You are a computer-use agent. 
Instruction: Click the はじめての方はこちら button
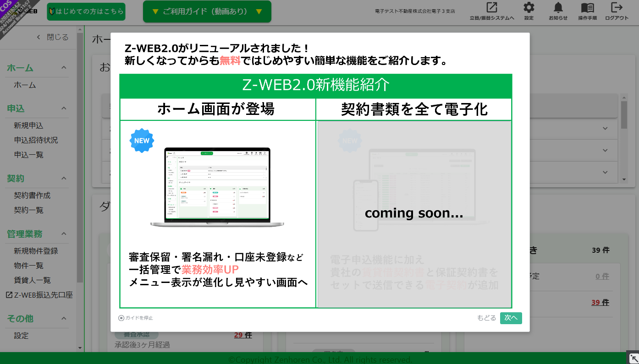tap(86, 11)
